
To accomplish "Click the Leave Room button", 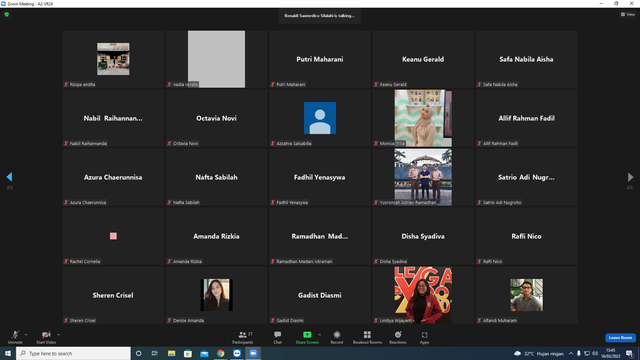I will 620,338.
